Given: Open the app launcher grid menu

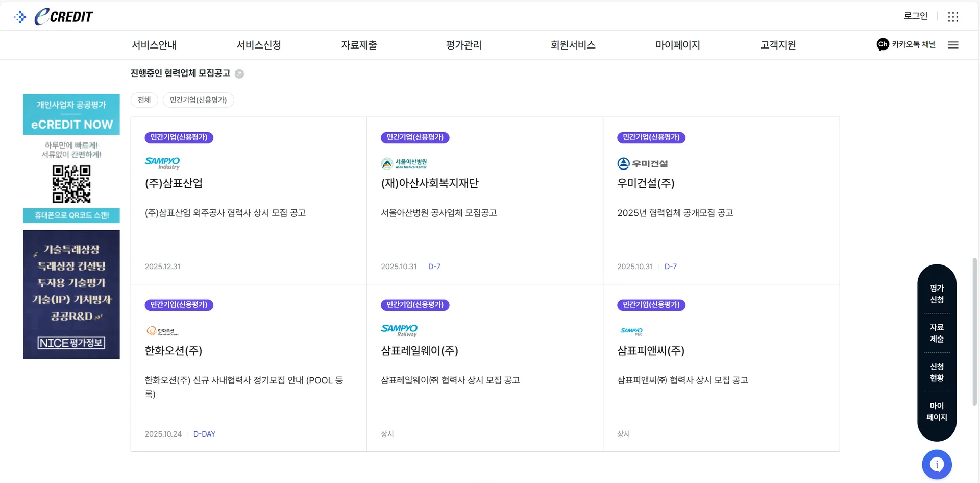Looking at the screenshot, I should click(953, 16).
